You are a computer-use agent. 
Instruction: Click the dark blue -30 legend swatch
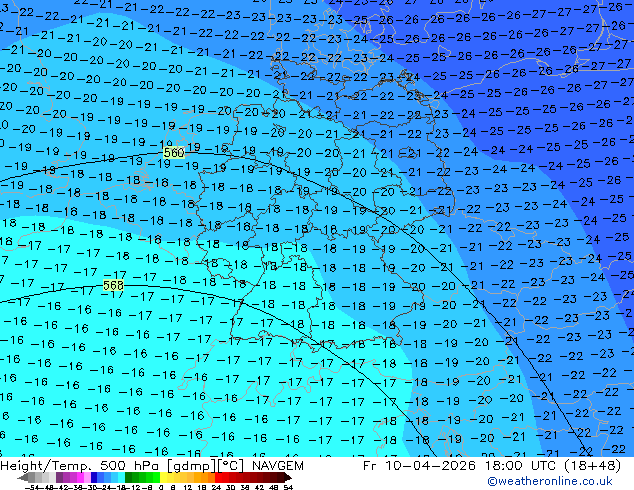click(x=94, y=477)
